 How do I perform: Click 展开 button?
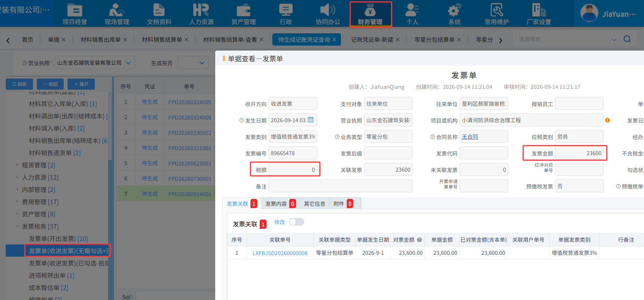(81, 84)
